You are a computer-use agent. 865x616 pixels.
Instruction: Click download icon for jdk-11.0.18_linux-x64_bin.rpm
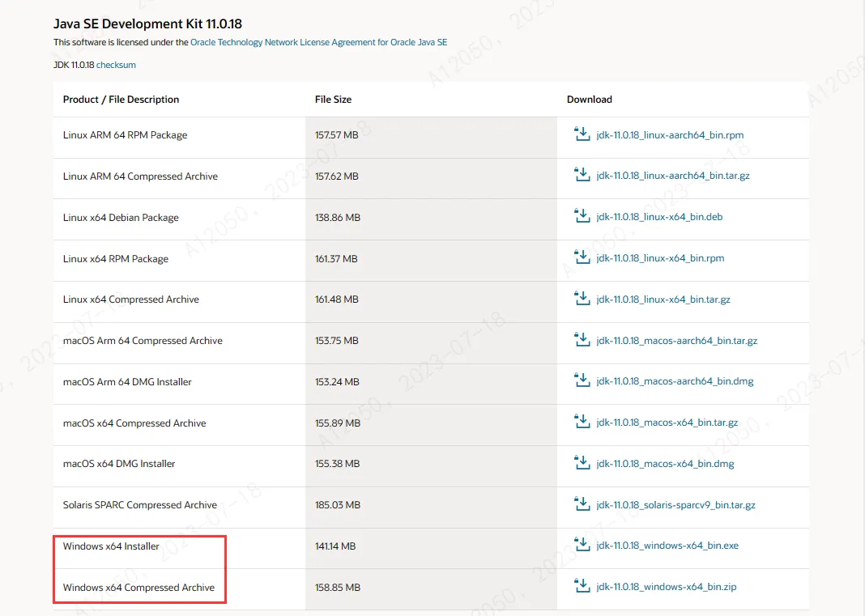582,257
